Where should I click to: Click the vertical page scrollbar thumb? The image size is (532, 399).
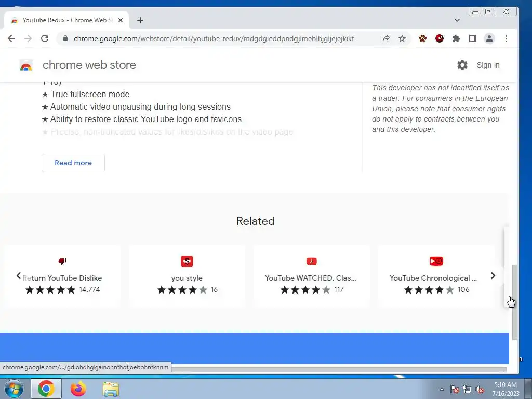click(514, 302)
